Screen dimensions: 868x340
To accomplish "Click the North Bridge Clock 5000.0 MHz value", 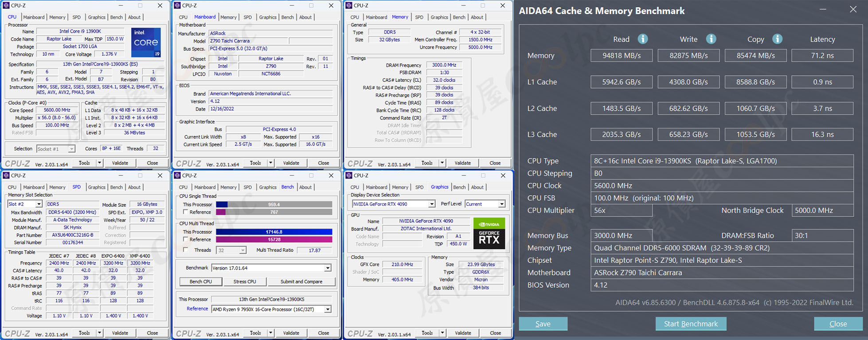I will coord(822,211).
